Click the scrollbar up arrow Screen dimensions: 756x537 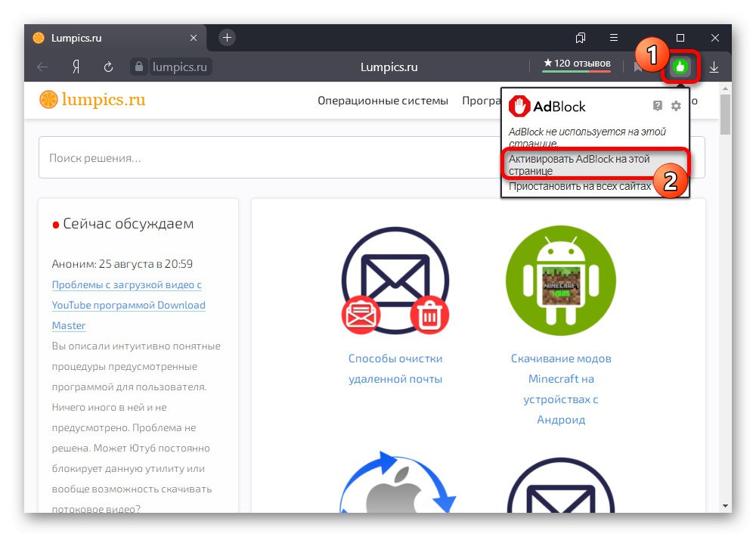pyautogui.click(x=725, y=88)
